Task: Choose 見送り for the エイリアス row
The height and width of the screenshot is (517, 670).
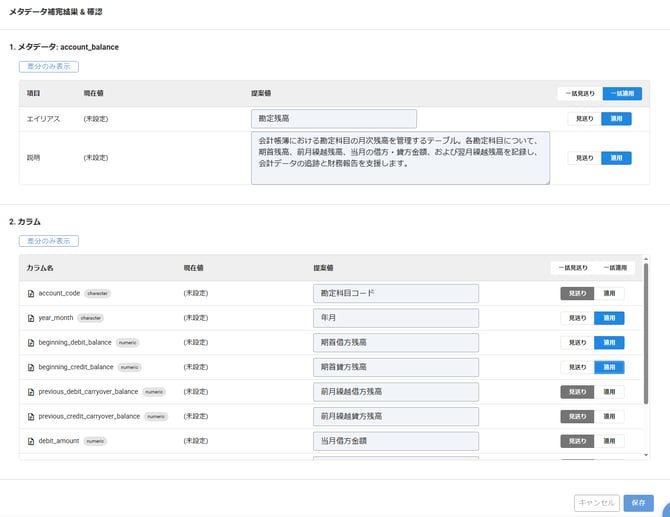Action: [584, 118]
